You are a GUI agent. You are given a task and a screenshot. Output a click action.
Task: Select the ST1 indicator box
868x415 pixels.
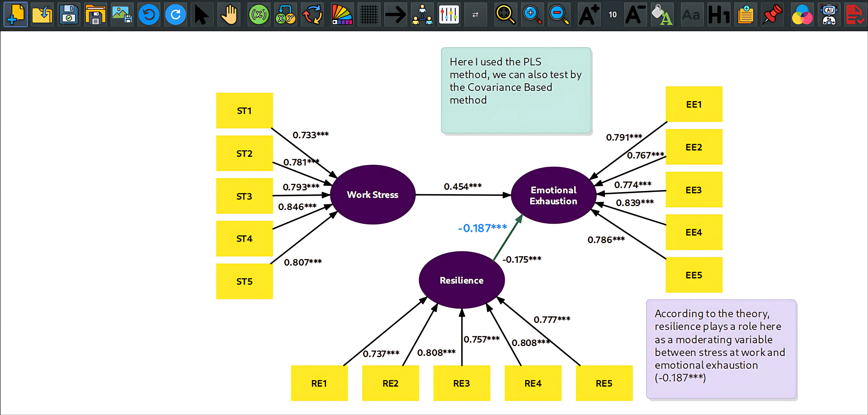point(245,110)
